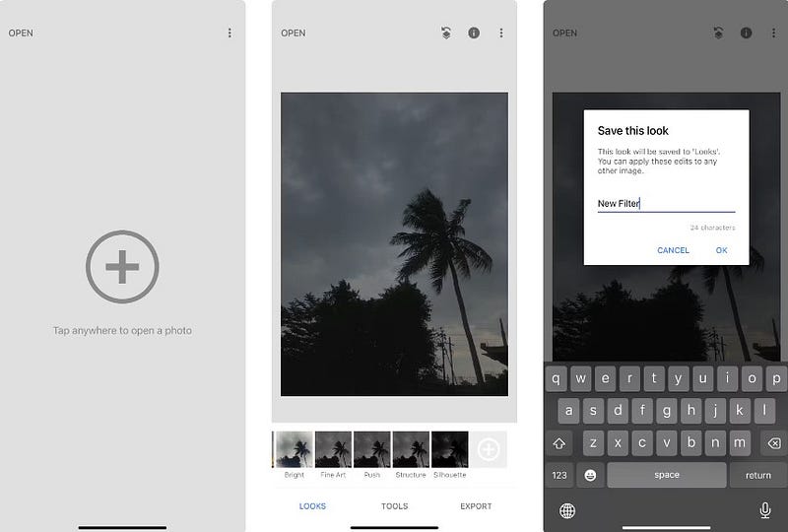Show image info on the palm photo screen

point(474,33)
